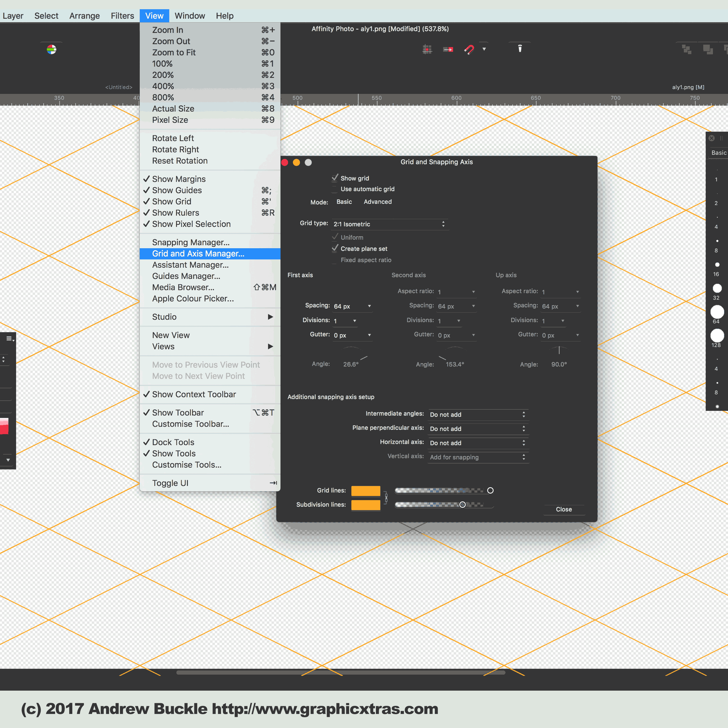Open the First axis Gutter dropdown
Viewport: 728px width, 728px height.
tap(353, 335)
